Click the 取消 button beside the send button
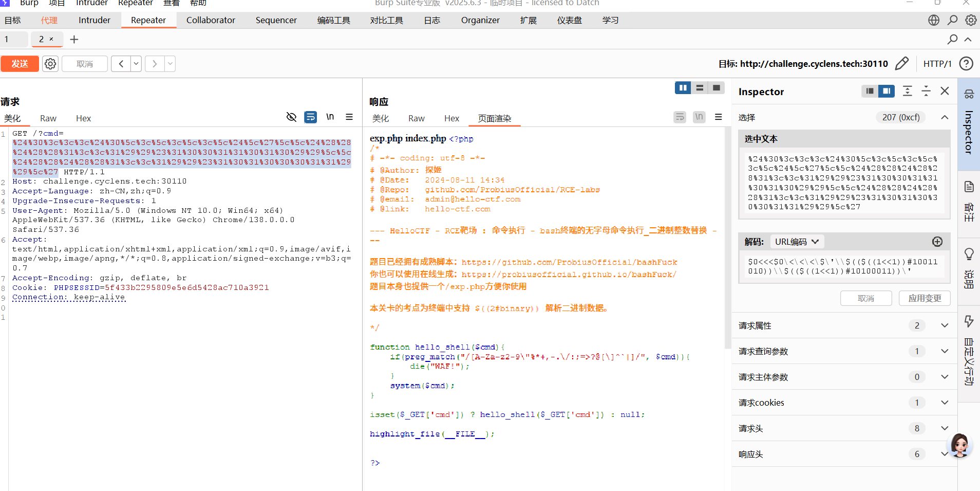 85,64
